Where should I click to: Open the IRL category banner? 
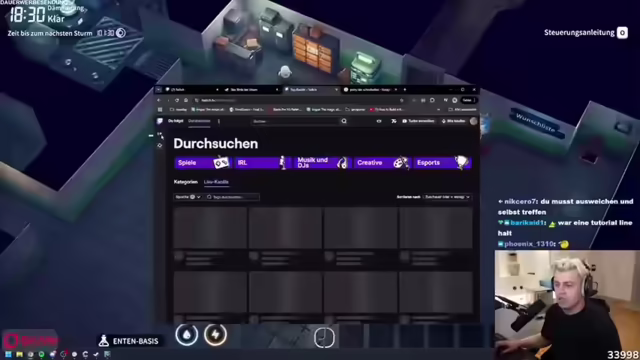pos(262,163)
